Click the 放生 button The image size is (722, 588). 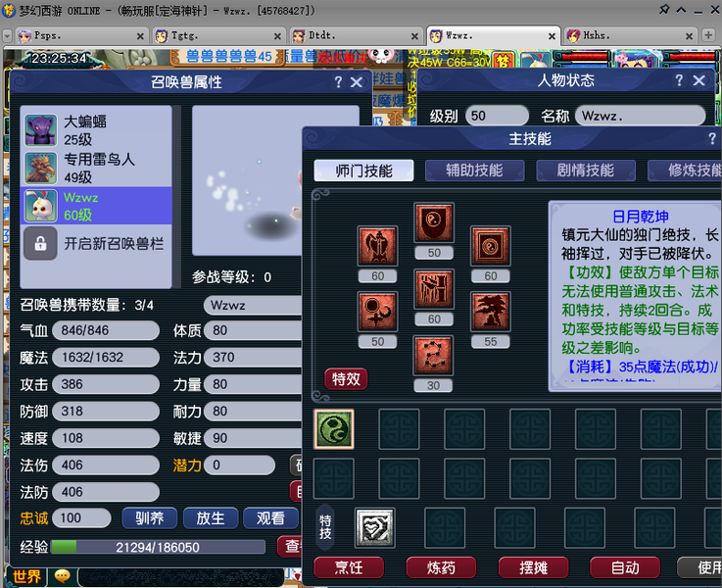click(211, 518)
